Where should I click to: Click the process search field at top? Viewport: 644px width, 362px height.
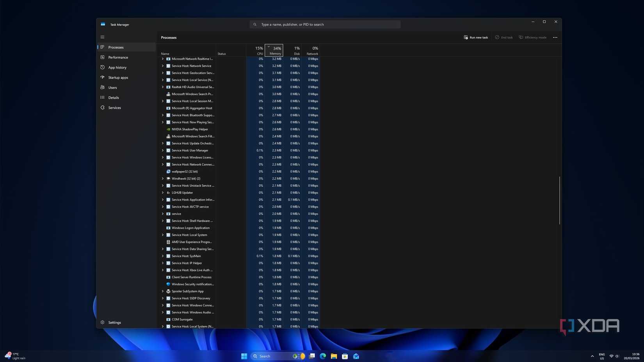pos(325,24)
